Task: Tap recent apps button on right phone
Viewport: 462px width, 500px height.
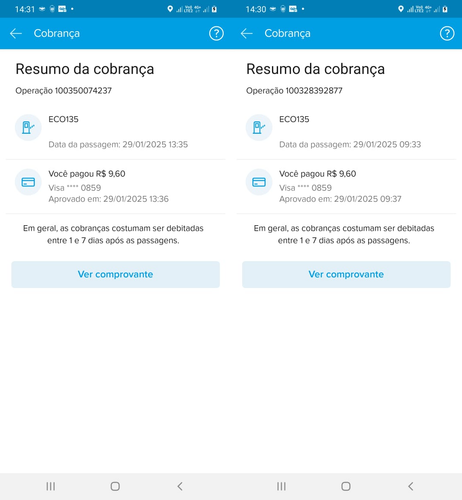Action: pyautogui.click(x=281, y=486)
